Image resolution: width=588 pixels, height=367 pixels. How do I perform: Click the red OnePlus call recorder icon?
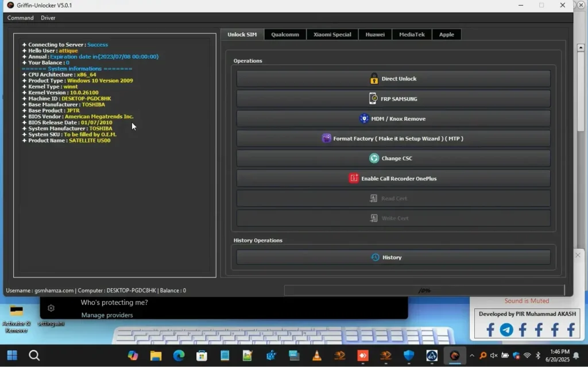coord(354,179)
